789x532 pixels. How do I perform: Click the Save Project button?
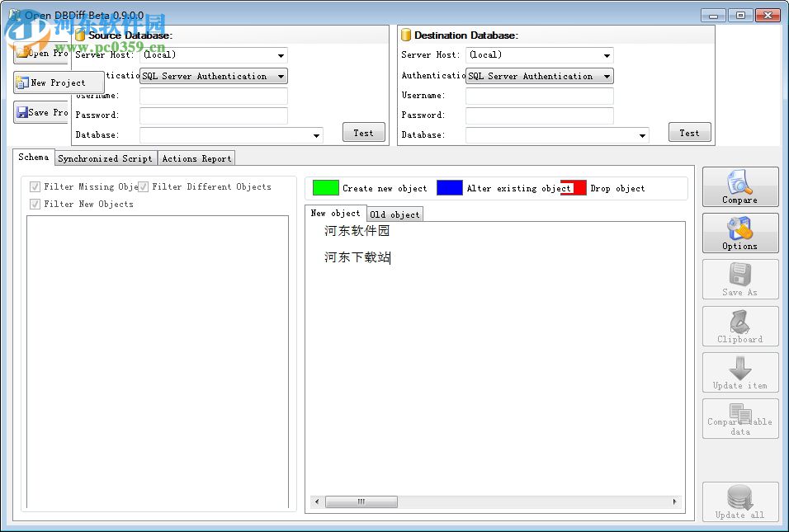41,112
